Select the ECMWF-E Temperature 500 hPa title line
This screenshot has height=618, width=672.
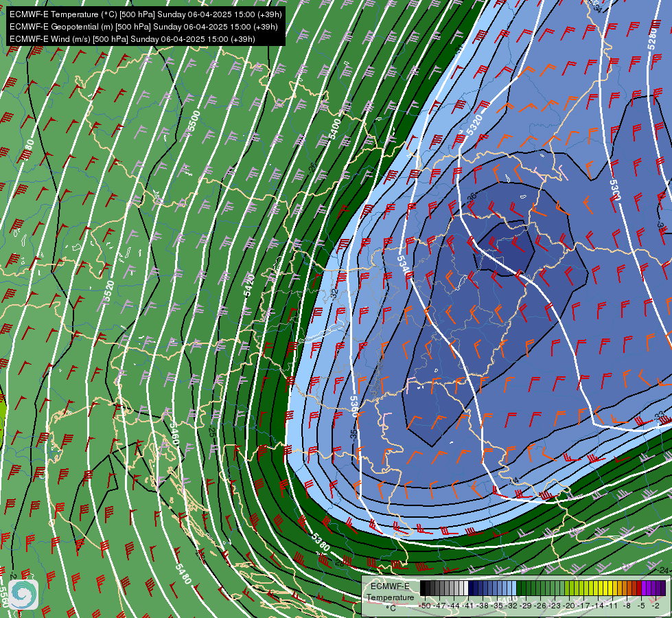pyautogui.click(x=146, y=14)
